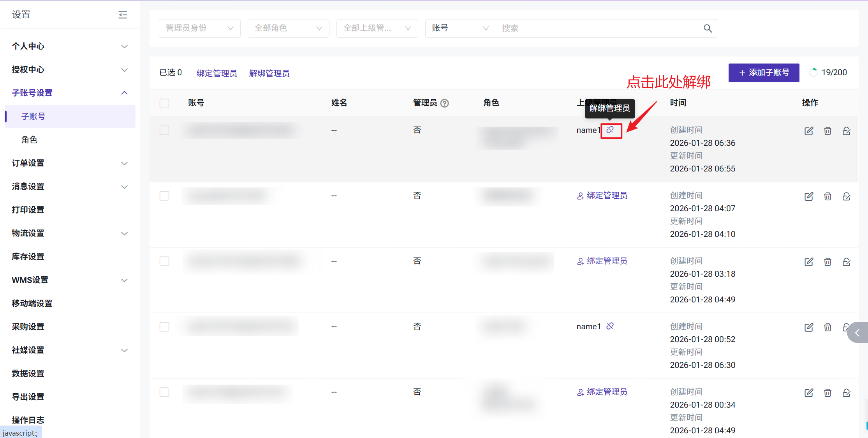
Task: Check the first row checkbox
Action: pos(164,130)
